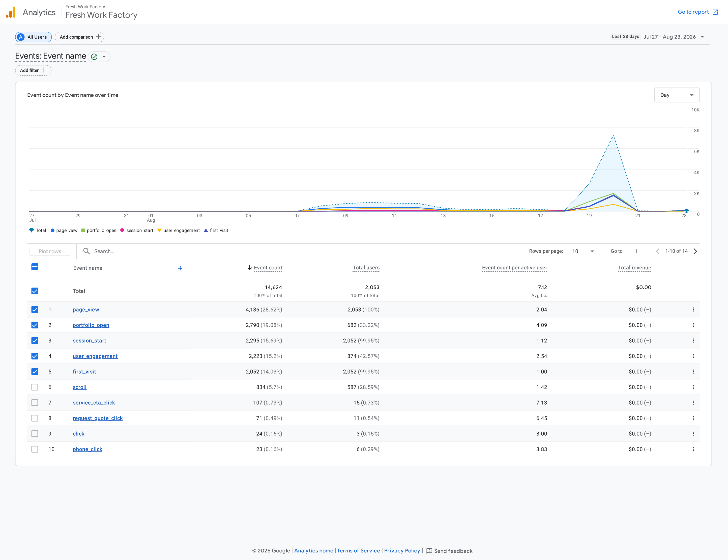This screenshot has width=728, height=560.
Task: Go to next page of table rows
Action: (x=695, y=251)
